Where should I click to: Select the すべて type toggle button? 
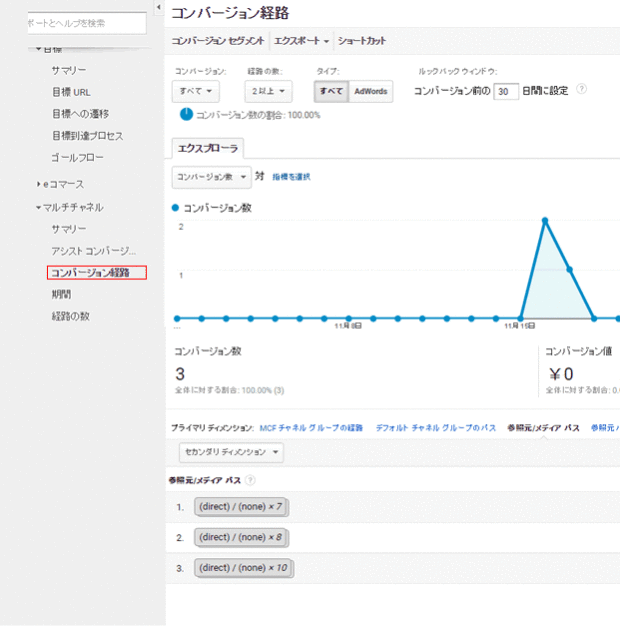(330, 92)
